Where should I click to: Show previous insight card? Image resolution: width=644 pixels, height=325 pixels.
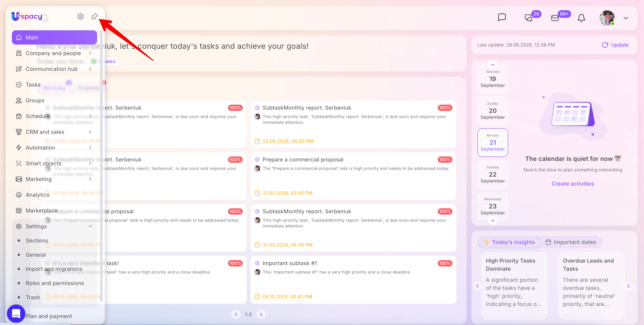coord(477,286)
